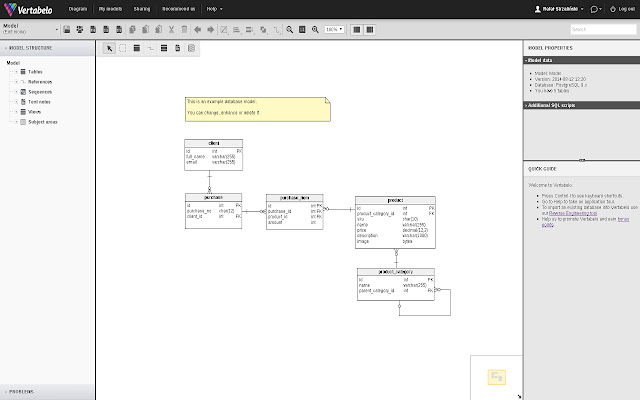Click the redo right arrow icon
640x400 pixels.
click(x=210, y=29)
